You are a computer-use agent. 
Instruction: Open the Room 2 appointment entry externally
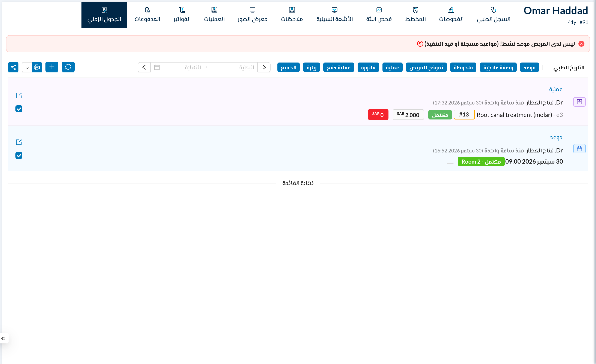click(x=19, y=142)
